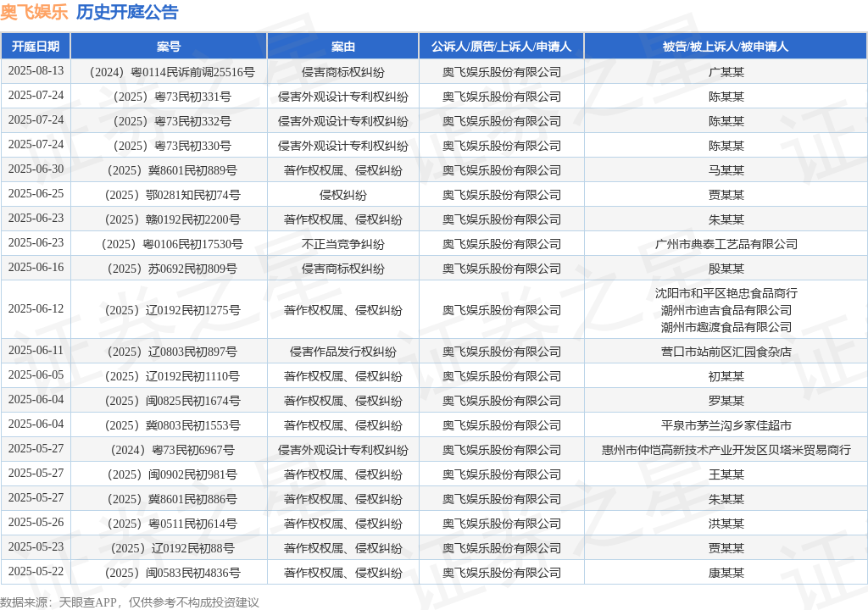This screenshot has width=868, height=610.
Task: Click defendant 潮州市迪吉食品有限公司
Action: pos(726,310)
